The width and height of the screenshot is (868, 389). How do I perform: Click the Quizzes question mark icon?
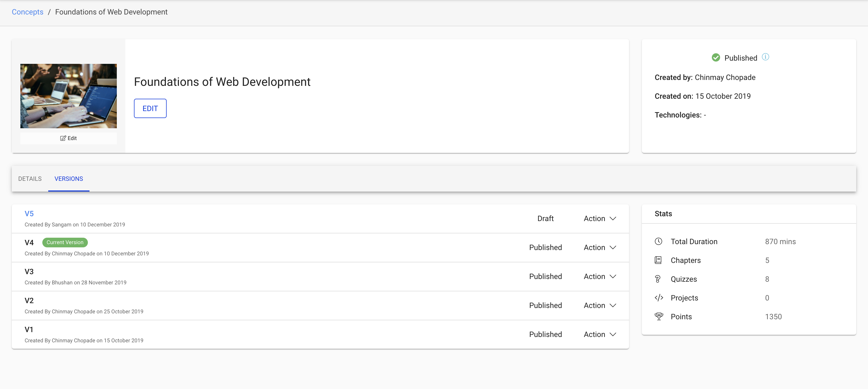pyautogui.click(x=657, y=279)
